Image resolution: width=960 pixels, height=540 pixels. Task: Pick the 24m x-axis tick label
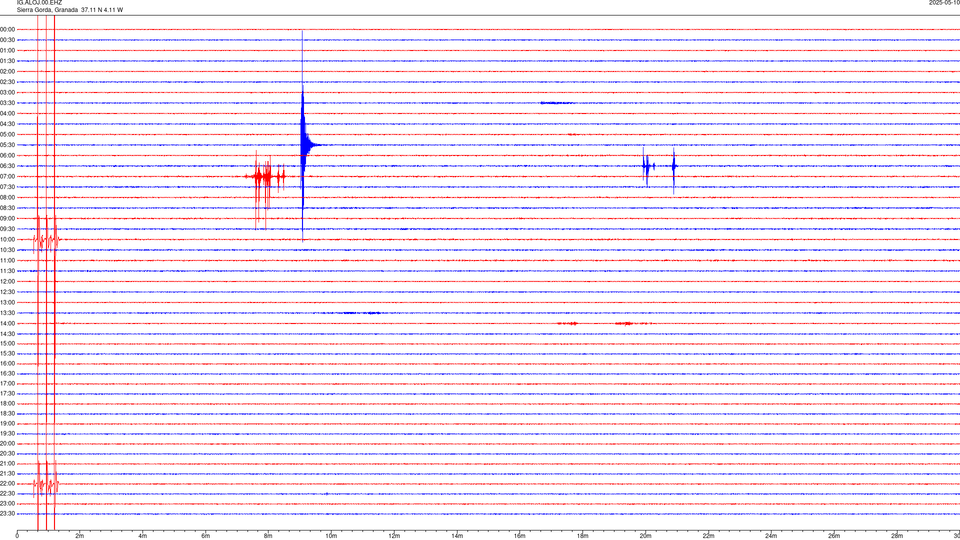coord(771,536)
